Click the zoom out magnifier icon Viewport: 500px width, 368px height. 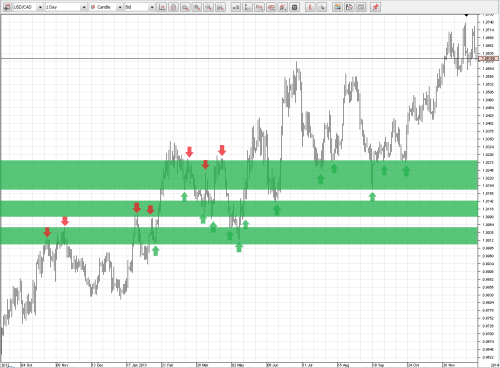click(x=185, y=7)
